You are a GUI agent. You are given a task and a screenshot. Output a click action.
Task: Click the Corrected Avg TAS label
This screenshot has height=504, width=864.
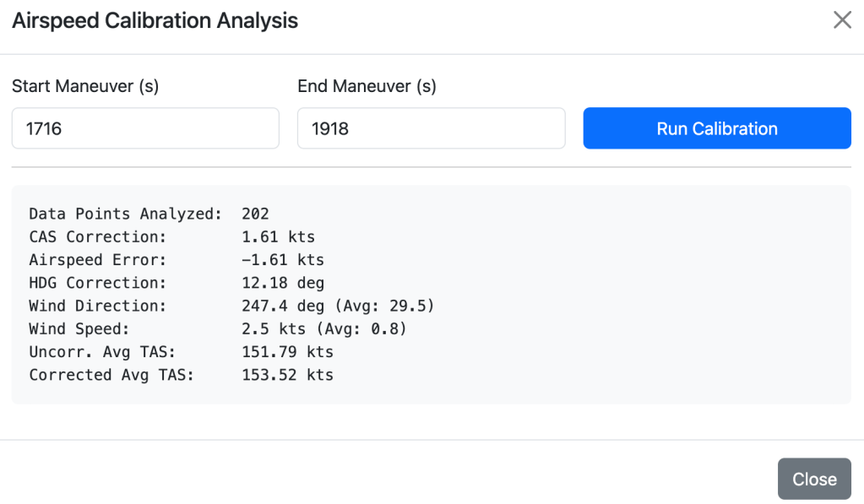(111, 375)
